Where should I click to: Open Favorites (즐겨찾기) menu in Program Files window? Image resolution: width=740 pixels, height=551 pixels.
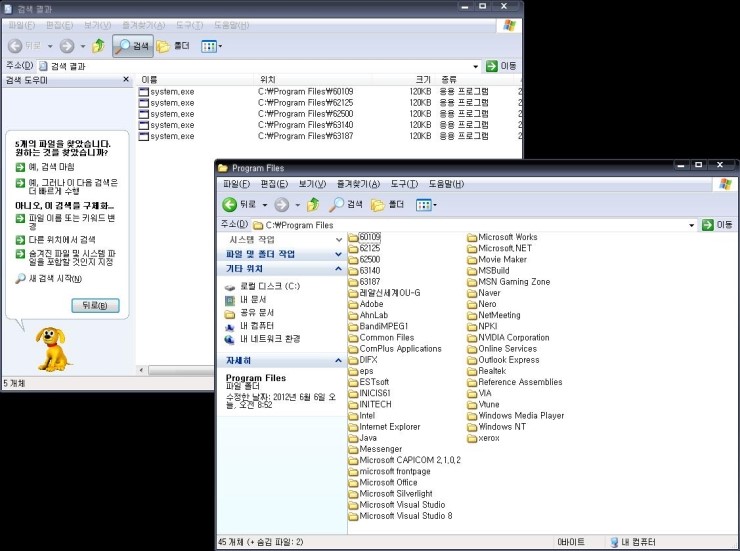click(x=358, y=184)
